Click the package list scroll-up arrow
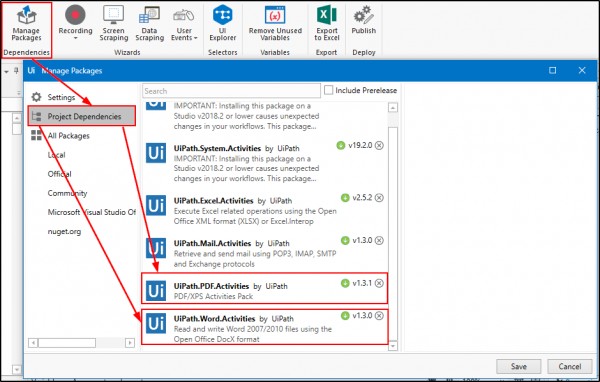The image size is (600, 382). [393, 108]
